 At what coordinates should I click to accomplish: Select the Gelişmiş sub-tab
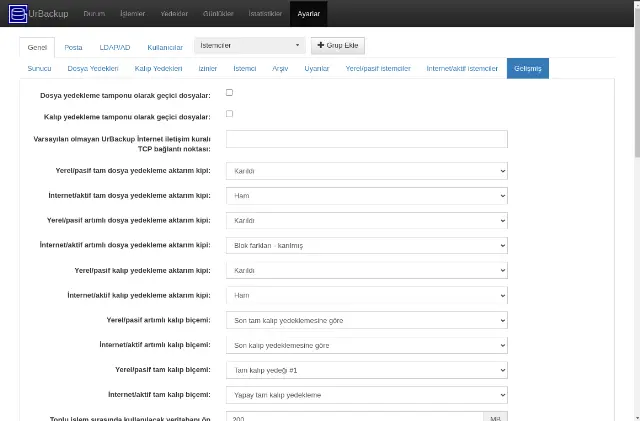[x=528, y=68]
